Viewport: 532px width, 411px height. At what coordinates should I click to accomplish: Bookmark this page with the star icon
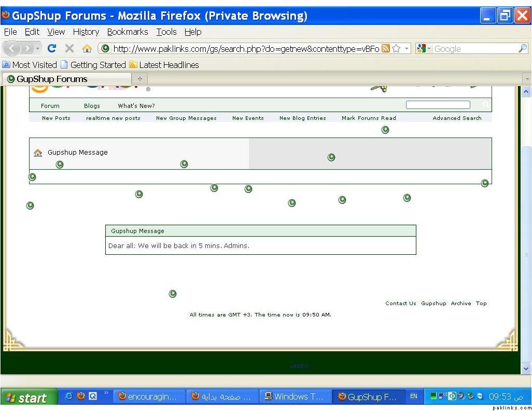396,48
